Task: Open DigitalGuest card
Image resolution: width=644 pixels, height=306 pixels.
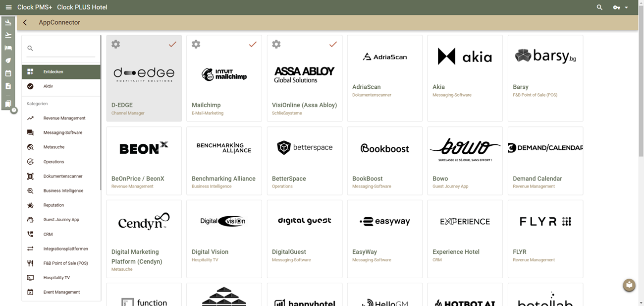Action: tap(305, 239)
